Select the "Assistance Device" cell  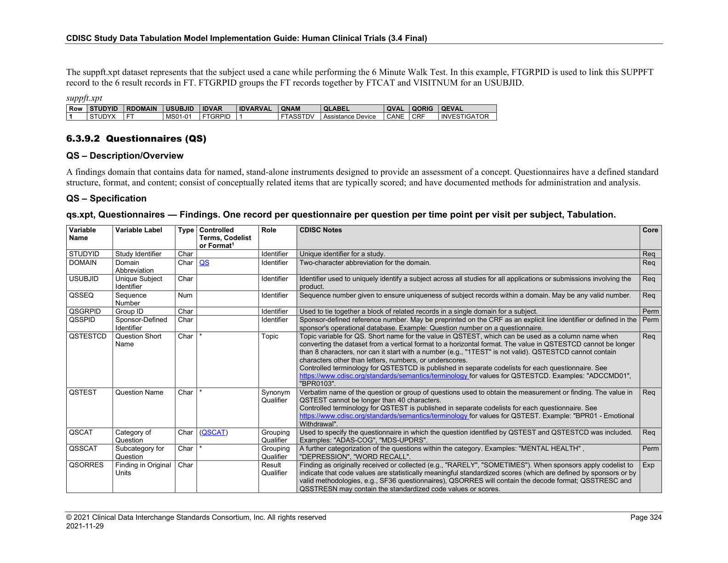pos(352,117)
